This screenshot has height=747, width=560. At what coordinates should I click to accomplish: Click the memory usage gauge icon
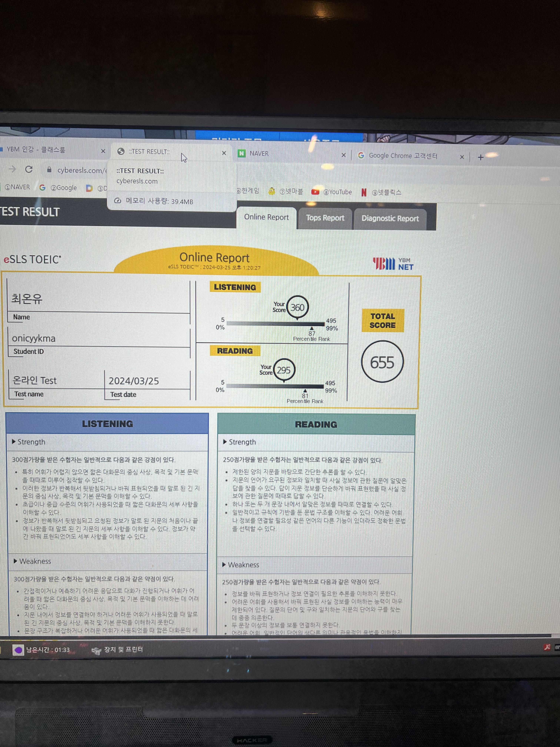click(117, 201)
